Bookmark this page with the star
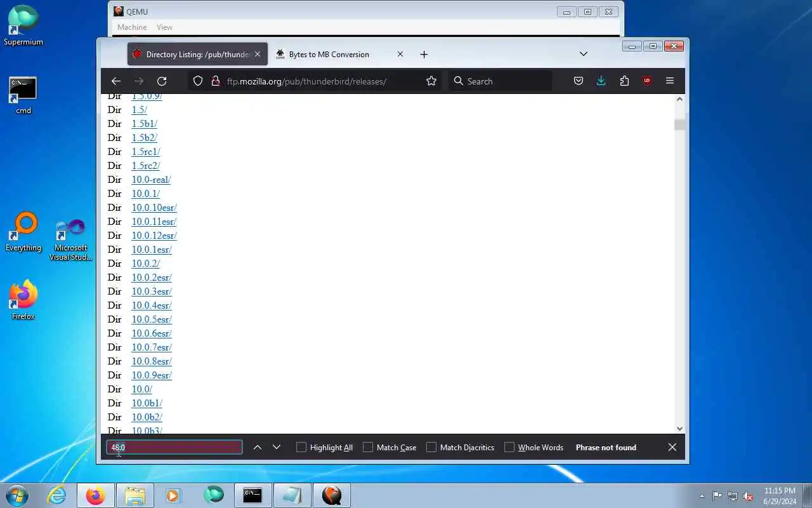 tap(431, 81)
